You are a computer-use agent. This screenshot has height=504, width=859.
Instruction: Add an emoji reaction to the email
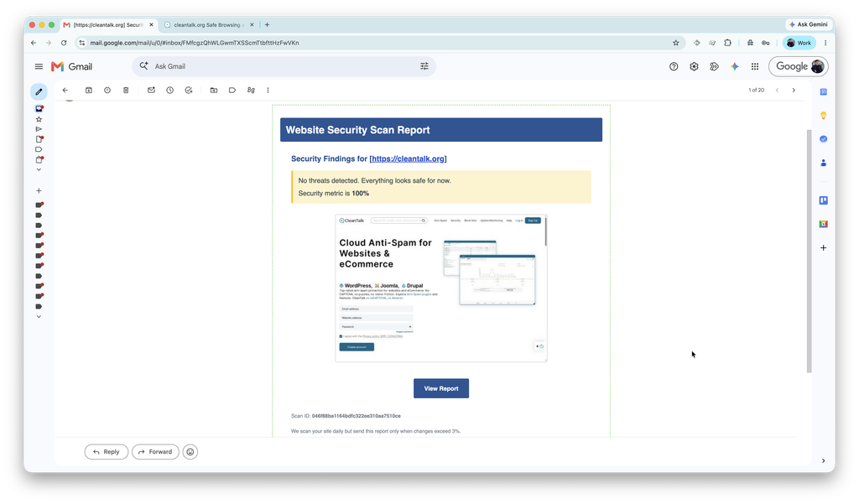(190, 452)
